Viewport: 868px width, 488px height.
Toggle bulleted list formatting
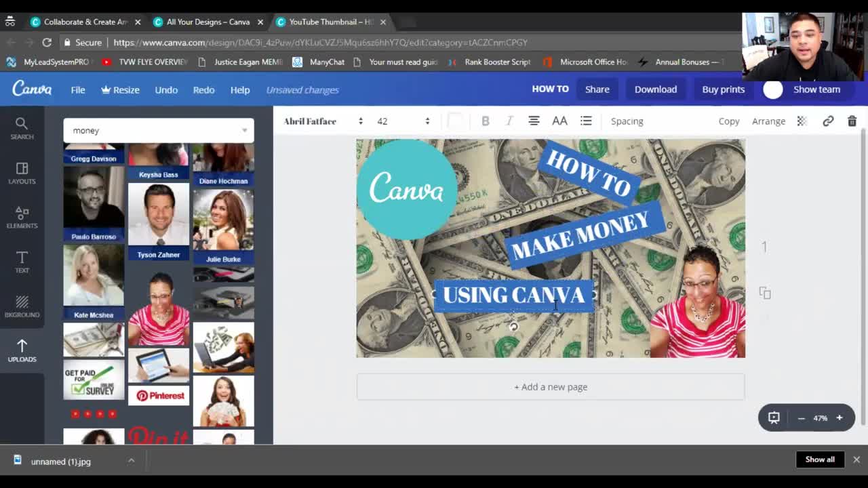586,121
